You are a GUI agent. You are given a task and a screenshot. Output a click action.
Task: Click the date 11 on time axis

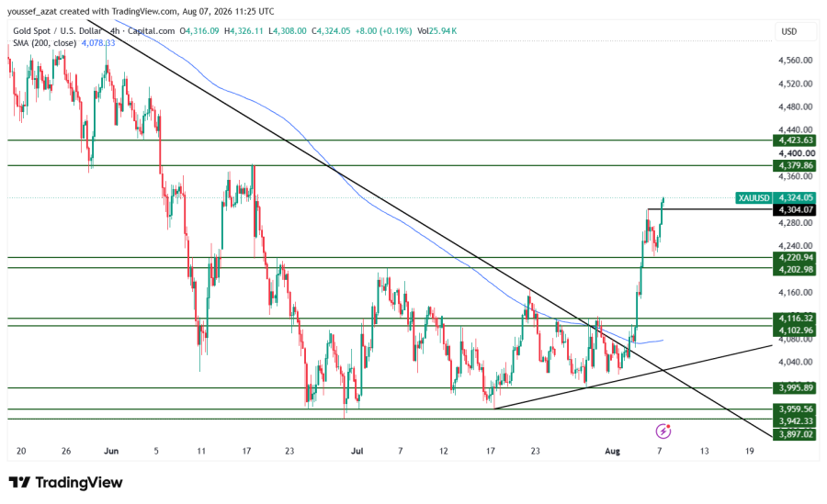coord(201,452)
